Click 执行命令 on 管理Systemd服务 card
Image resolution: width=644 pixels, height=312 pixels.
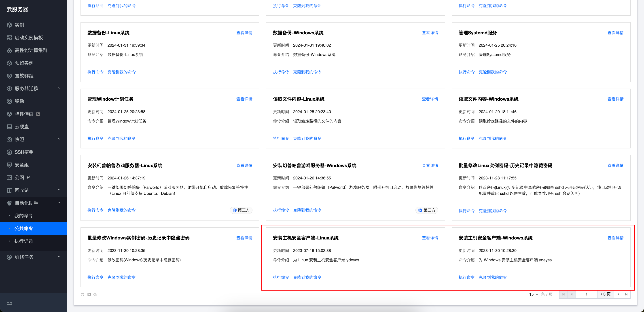pyautogui.click(x=466, y=72)
